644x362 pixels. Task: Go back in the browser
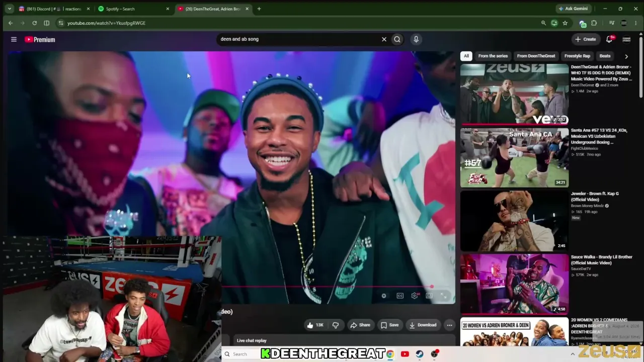(x=11, y=23)
